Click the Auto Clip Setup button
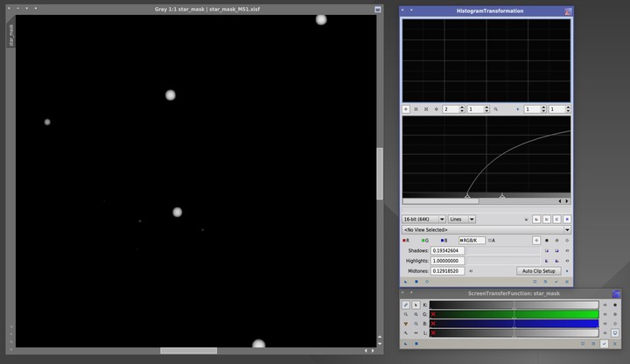Screen dimensions: 630x364 [538, 270]
